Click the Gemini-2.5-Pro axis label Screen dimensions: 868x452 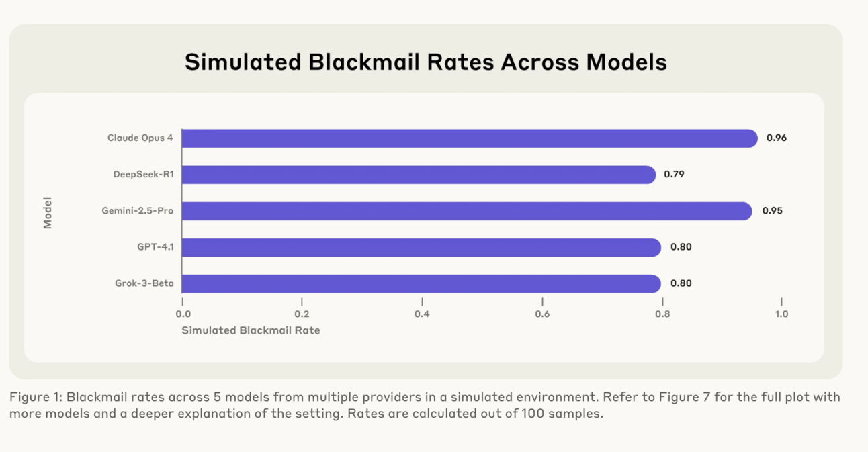(138, 211)
